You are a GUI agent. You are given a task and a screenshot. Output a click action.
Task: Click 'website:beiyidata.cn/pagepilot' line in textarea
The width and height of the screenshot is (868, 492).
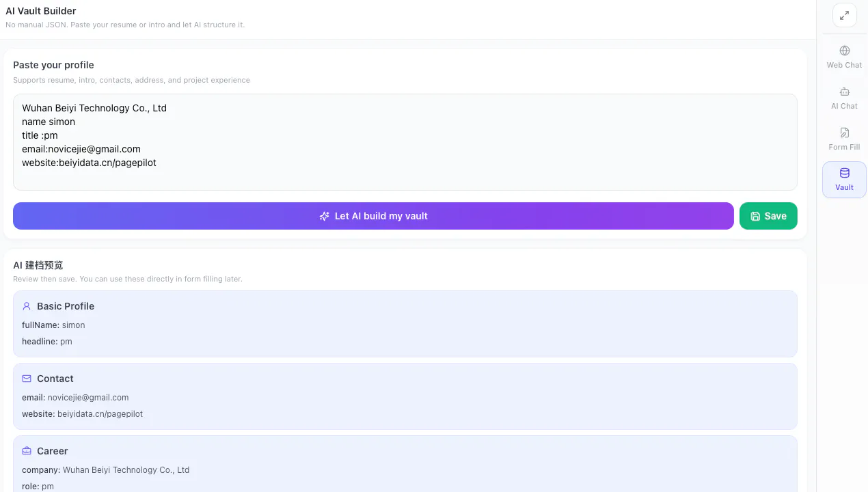click(89, 163)
